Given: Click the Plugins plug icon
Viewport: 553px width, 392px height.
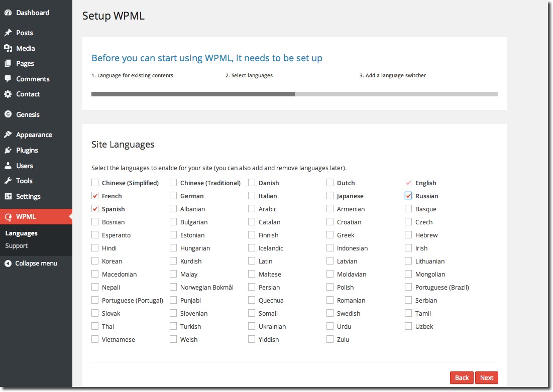Looking at the screenshot, I should coord(8,150).
